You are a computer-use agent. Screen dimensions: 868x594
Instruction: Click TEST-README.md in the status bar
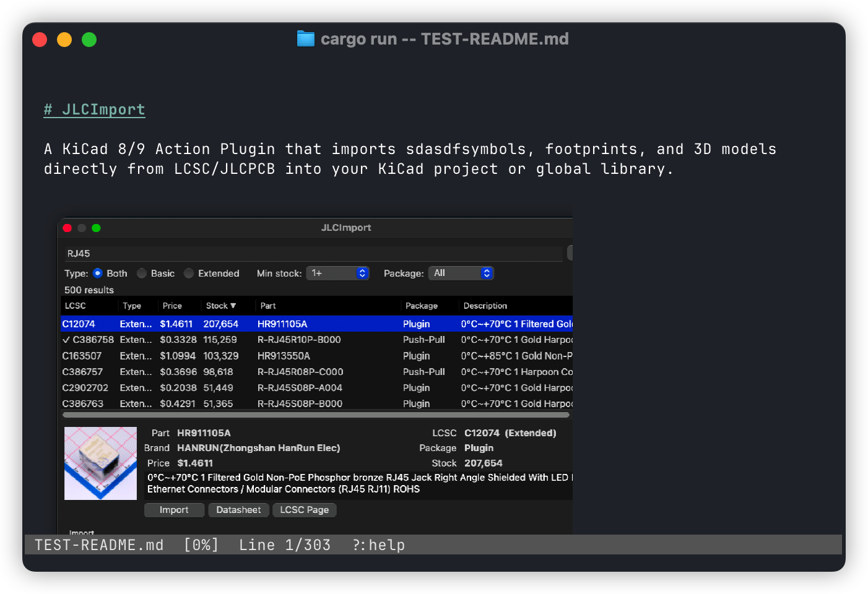click(99, 545)
